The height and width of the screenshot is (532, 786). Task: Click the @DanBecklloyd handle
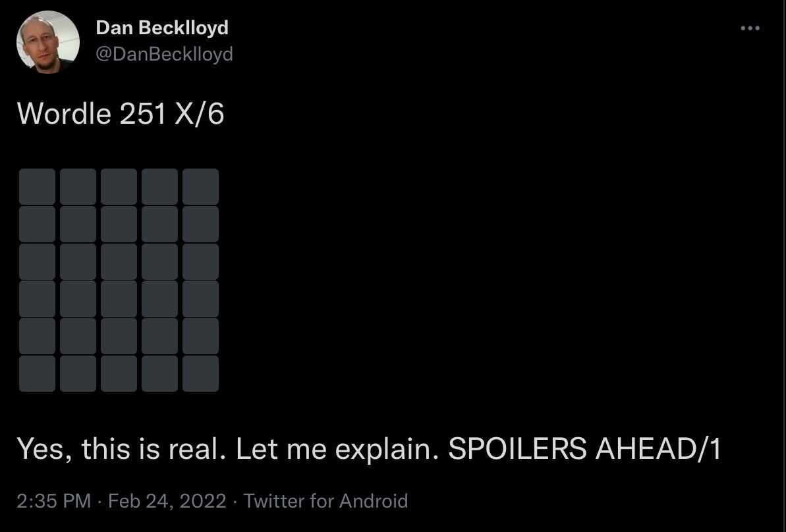point(164,54)
